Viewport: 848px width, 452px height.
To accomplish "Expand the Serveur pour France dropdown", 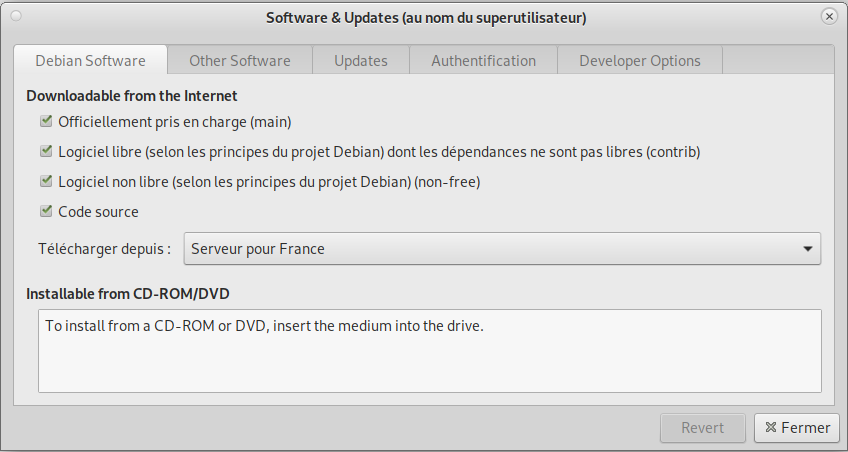I will (x=502, y=249).
